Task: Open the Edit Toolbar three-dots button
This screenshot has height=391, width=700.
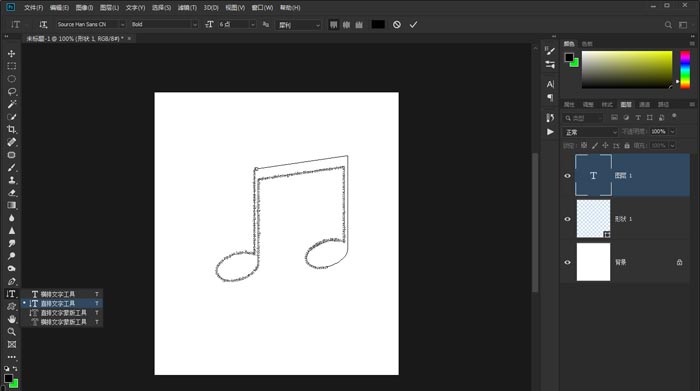Action: tap(12, 357)
